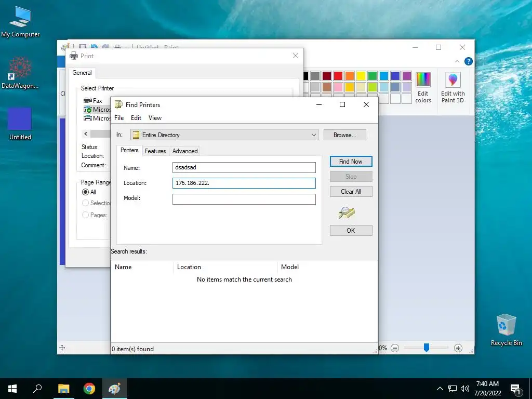Viewport: 532px width, 399px height.
Task: Open My Computer desktop icon
Action: tap(20, 21)
